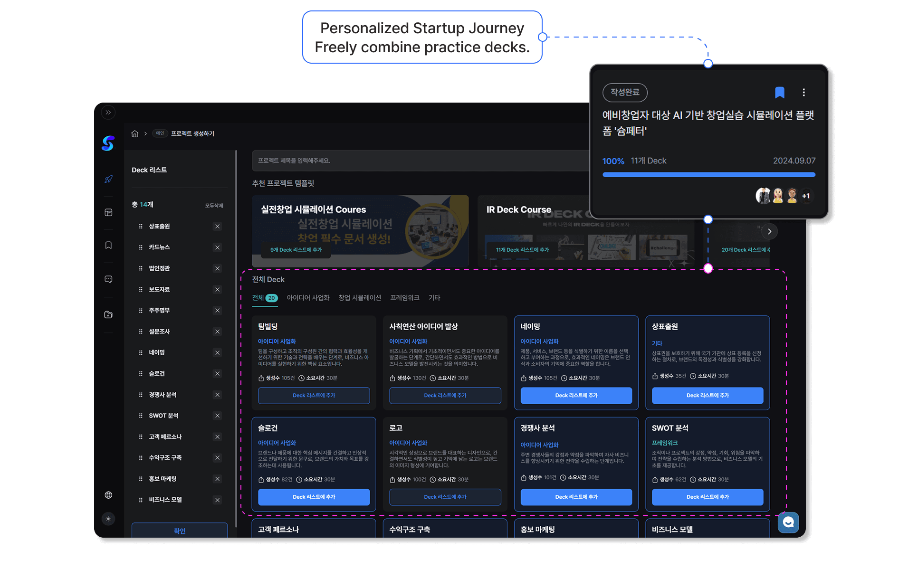Click drag handle icon next to 슬로건
This screenshot has width=899, height=588.
click(x=141, y=374)
